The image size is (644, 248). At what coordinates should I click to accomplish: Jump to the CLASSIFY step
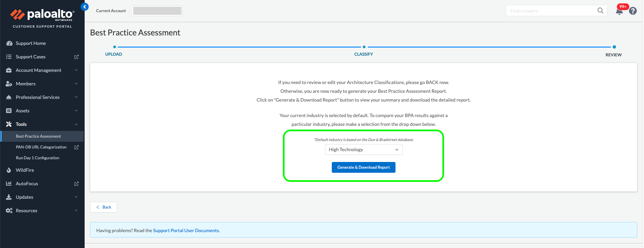coord(363,54)
